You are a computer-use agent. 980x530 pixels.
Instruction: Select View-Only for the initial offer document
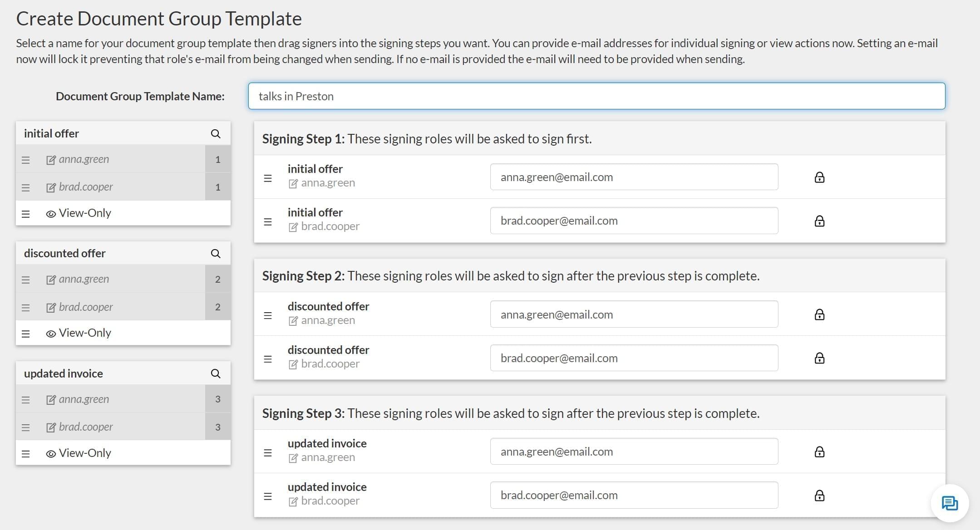[84, 212]
